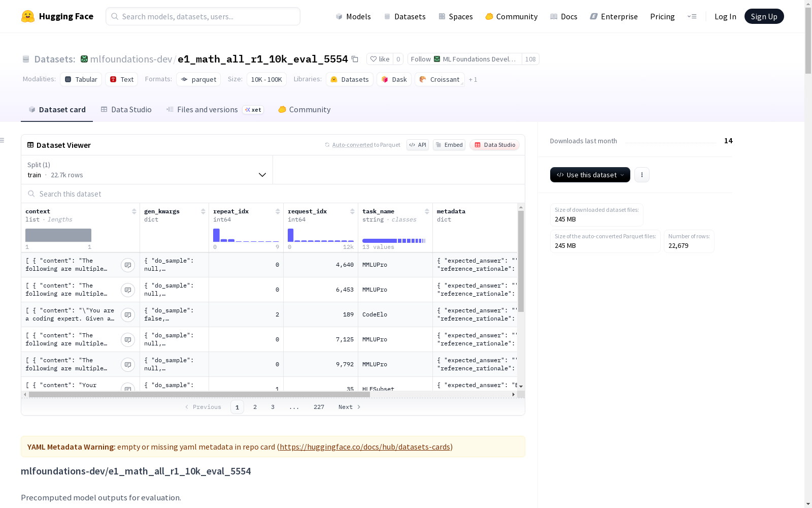Go to Datasets in the navigation
The image size is (812, 508).
click(404, 16)
